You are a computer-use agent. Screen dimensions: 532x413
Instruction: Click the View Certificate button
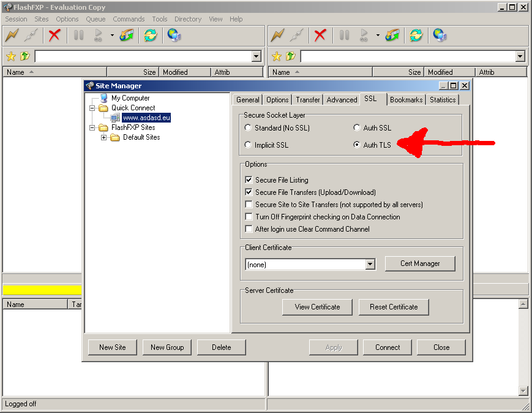pyautogui.click(x=317, y=307)
